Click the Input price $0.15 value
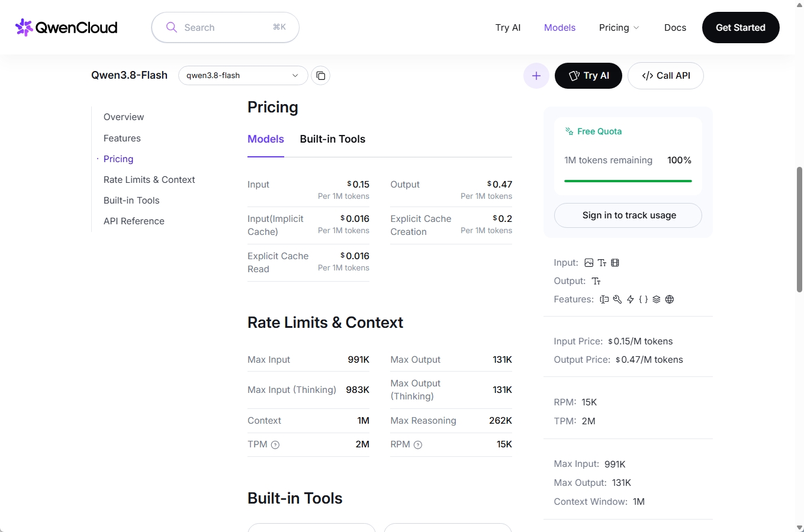 pos(358,185)
